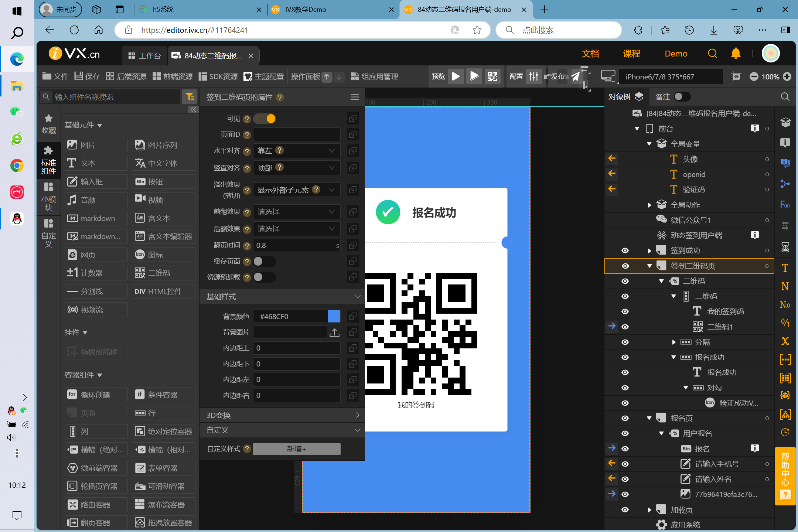The image size is (798, 532).
Task: Toggle the 备注 notes switch
Action: click(x=682, y=97)
